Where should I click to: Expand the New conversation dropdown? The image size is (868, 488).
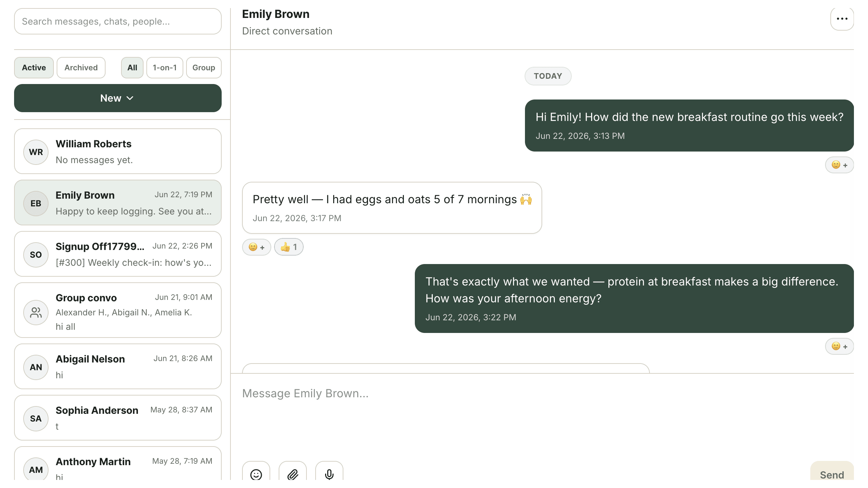(x=118, y=98)
